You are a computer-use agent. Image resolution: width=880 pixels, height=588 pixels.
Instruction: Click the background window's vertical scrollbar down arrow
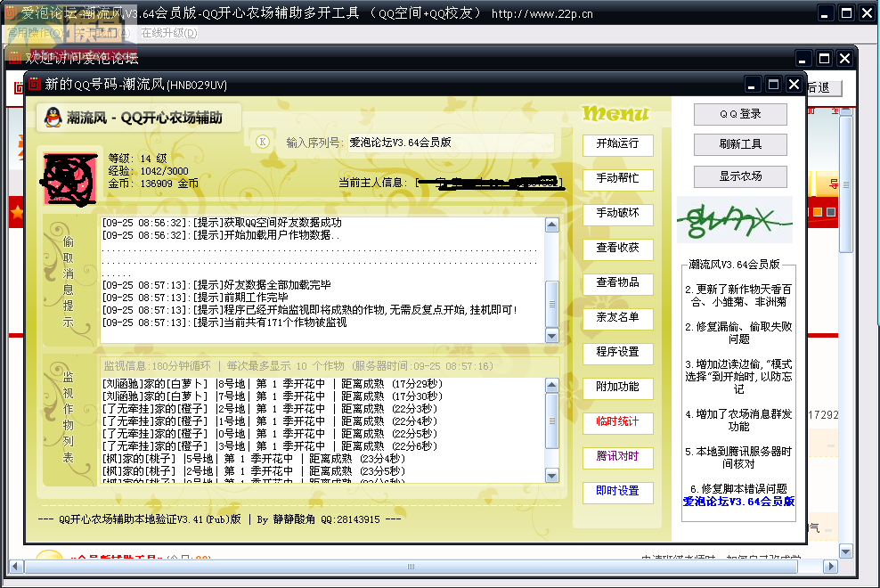[846, 551]
